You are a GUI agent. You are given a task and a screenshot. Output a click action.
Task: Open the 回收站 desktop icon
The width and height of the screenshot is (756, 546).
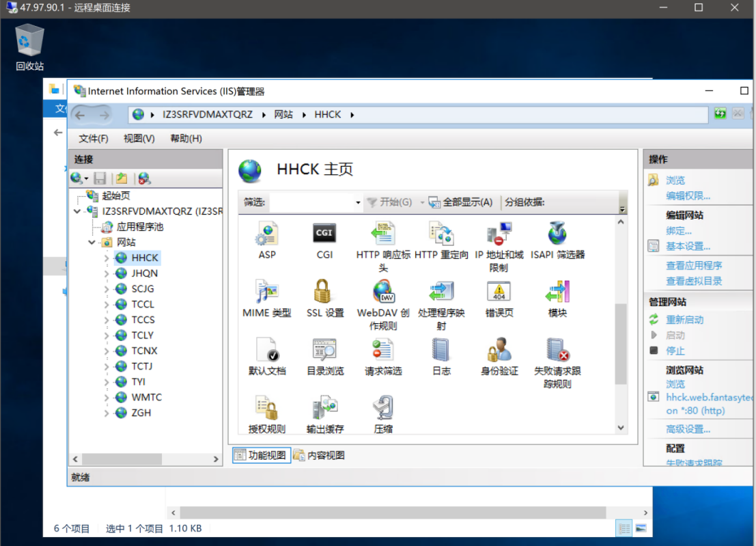point(29,41)
